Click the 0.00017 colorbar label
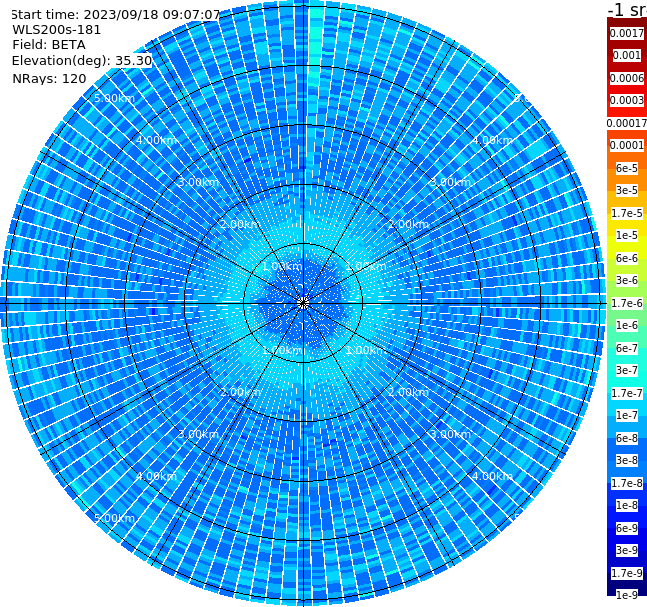This screenshot has height=607, width=647. pyautogui.click(x=627, y=123)
